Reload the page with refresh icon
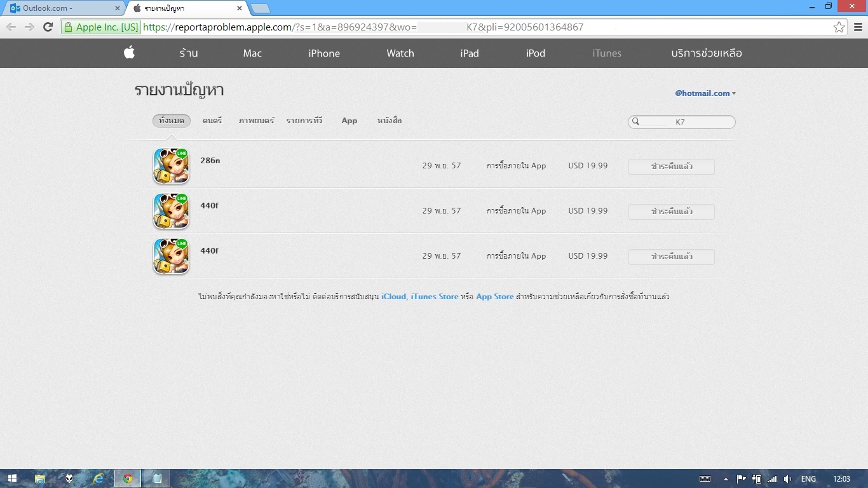Image resolution: width=868 pixels, height=488 pixels. (x=48, y=27)
